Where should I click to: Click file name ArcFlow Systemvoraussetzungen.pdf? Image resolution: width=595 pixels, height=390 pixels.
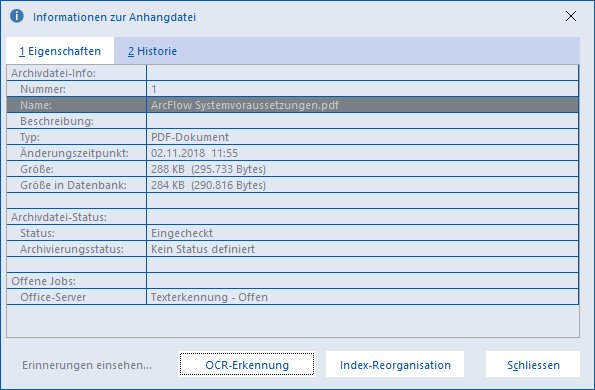(245, 105)
